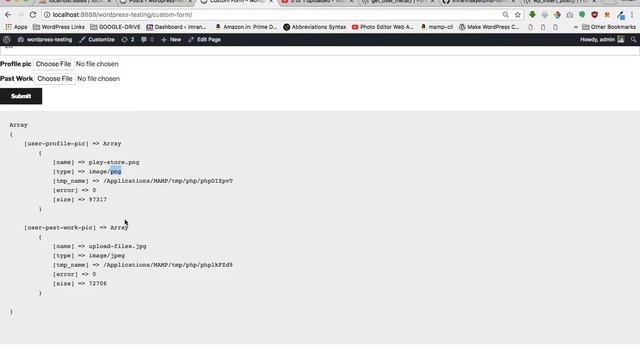The image size is (640, 360).
Task: Click the green download arrow extension icon
Action: point(532,15)
